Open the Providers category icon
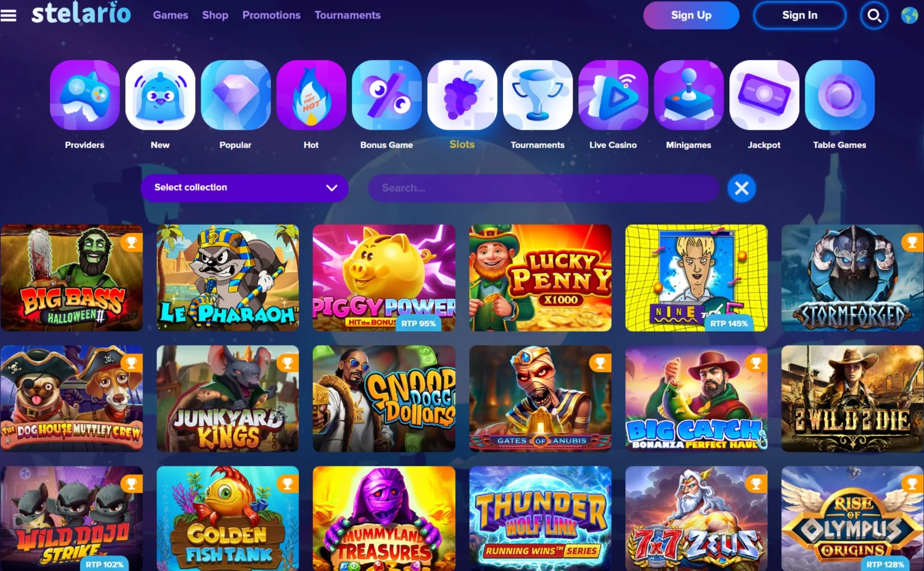 point(84,95)
